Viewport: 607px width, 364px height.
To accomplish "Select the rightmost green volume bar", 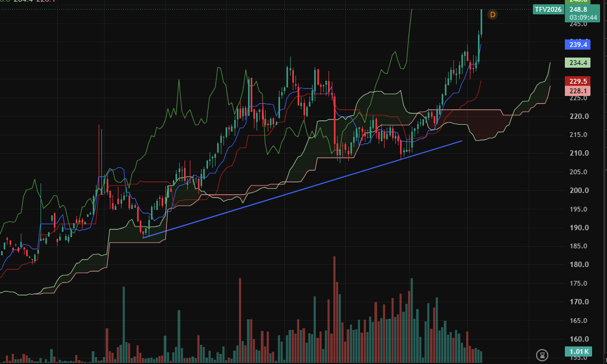I will 481,357.
